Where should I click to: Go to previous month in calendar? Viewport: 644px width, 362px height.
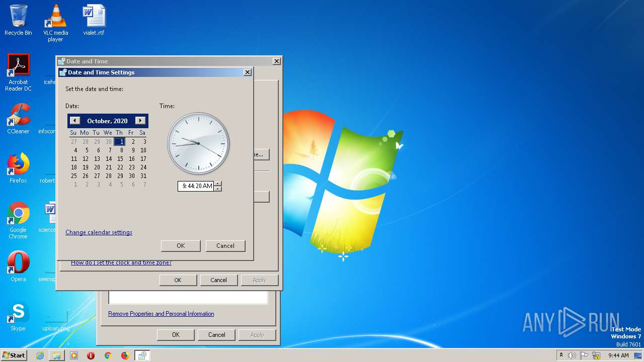pos(74,121)
